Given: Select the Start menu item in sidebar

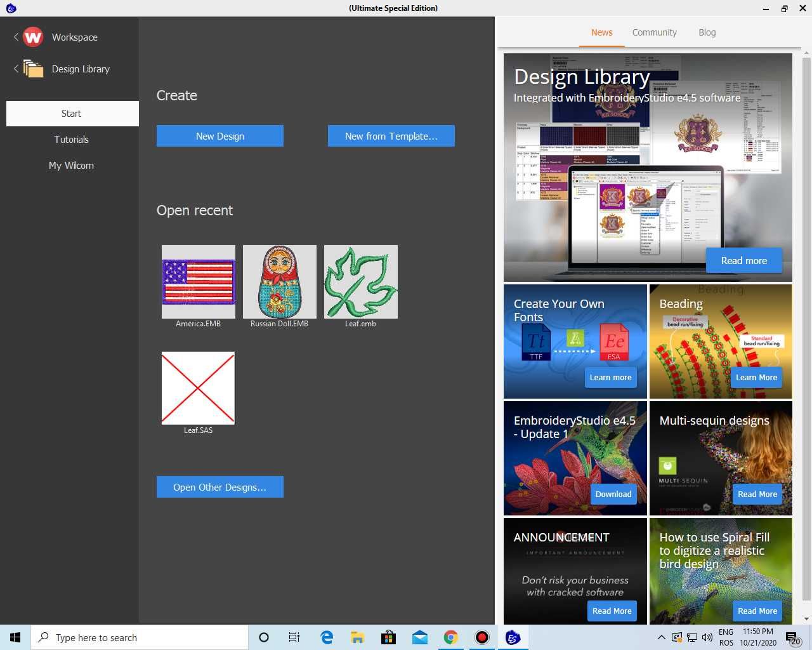Looking at the screenshot, I should [x=72, y=114].
